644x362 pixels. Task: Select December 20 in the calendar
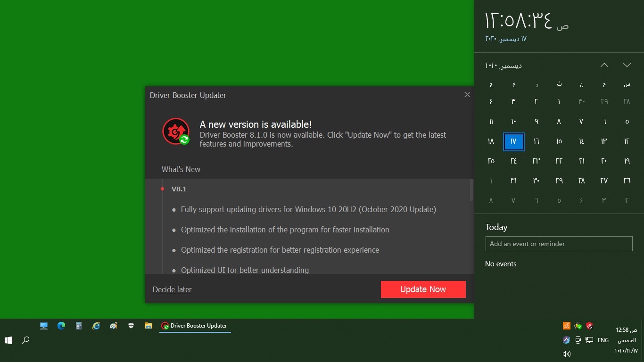[x=604, y=161]
